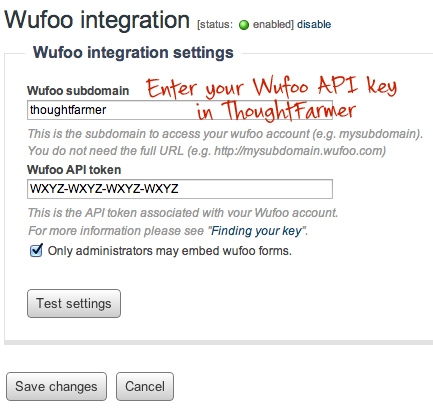The image size is (433, 420).
Task: Click the "Wufoo API token" field label
Action: point(74,170)
